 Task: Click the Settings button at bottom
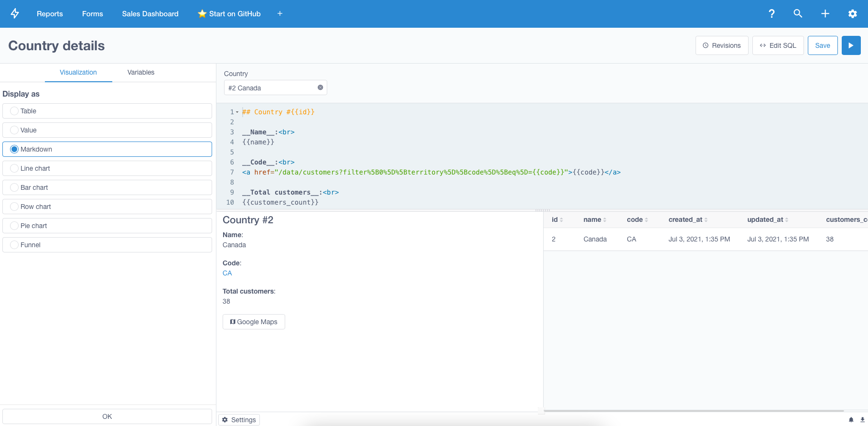pyautogui.click(x=239, y=420)
